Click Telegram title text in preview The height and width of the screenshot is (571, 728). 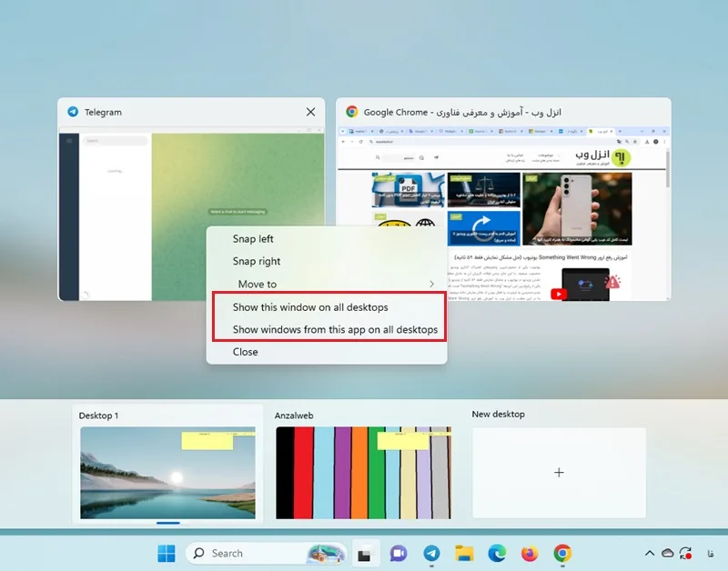[103, 112]
